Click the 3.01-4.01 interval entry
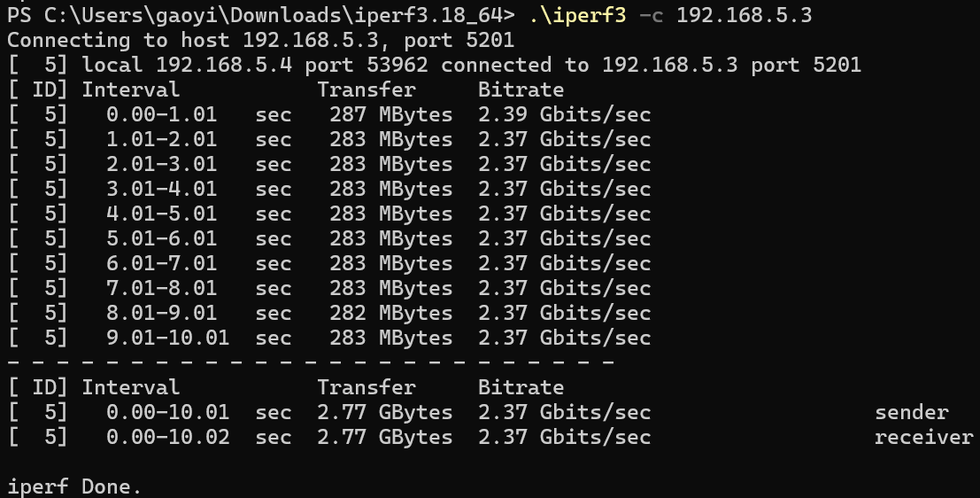 [x=161, y=189]
